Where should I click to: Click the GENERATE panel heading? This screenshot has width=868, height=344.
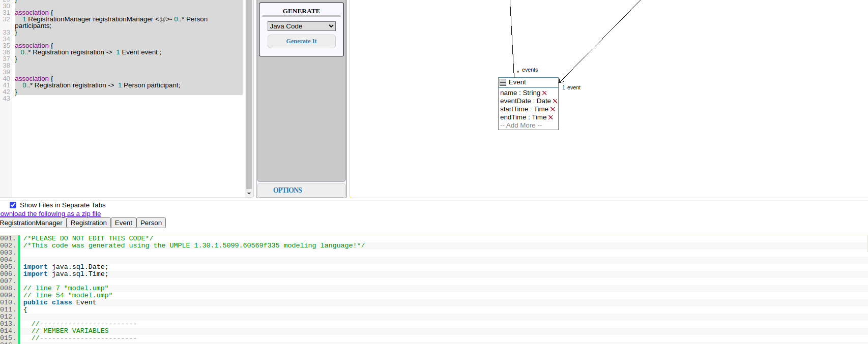[302, 11]
